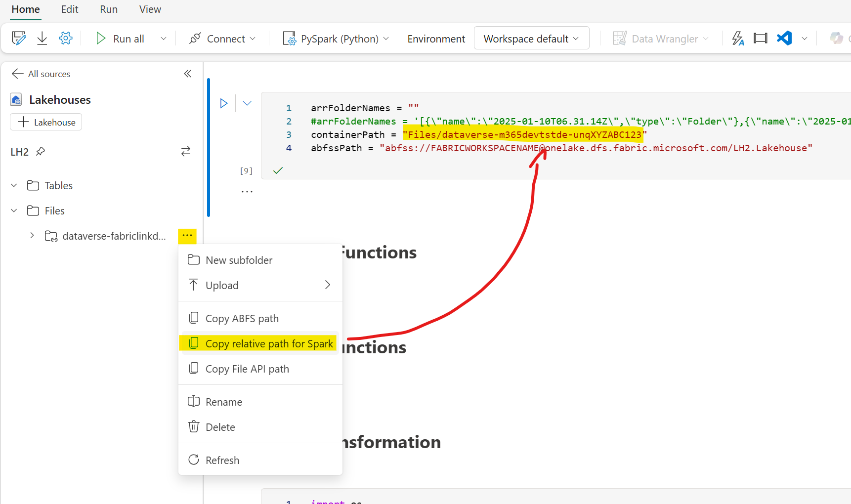This screenshot has height=504, width=851.
Task: Open the Run all dropdown chevron
Action: [163, 38]
